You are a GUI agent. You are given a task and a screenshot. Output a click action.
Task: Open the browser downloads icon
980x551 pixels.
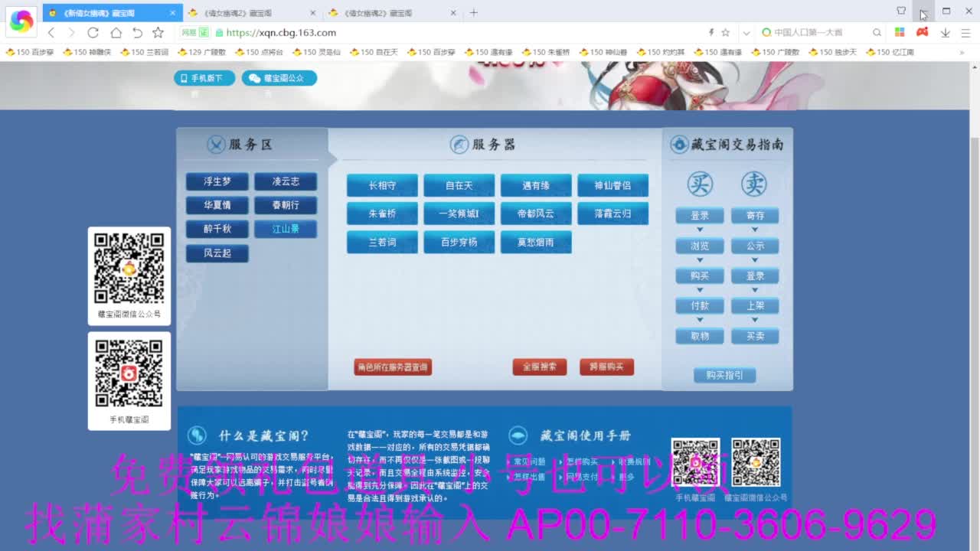point(946,34)
